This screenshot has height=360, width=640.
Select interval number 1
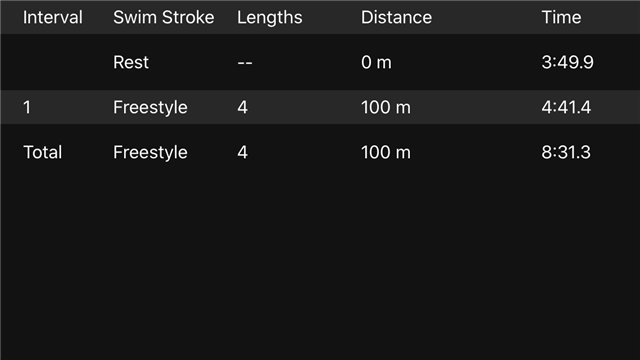(27, 107)
